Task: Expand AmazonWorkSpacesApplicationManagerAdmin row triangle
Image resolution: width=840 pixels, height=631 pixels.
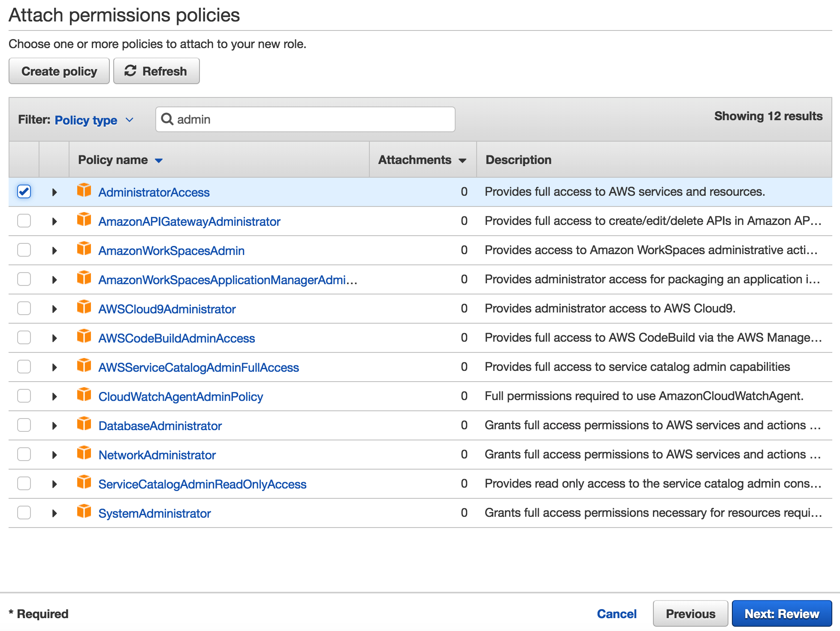Action: (x=54, y=280)
